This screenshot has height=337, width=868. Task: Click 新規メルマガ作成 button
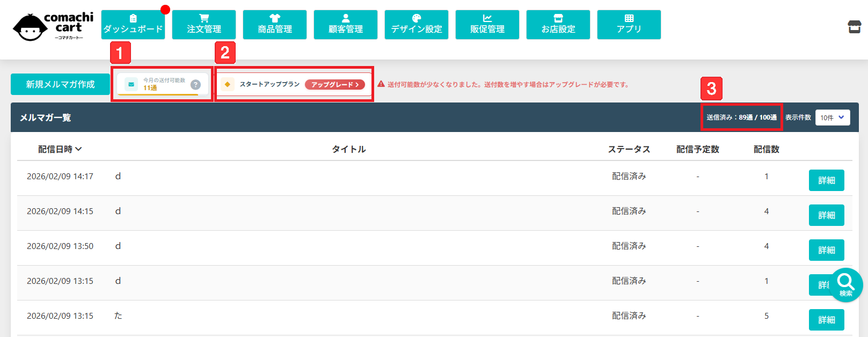(60, 84)
